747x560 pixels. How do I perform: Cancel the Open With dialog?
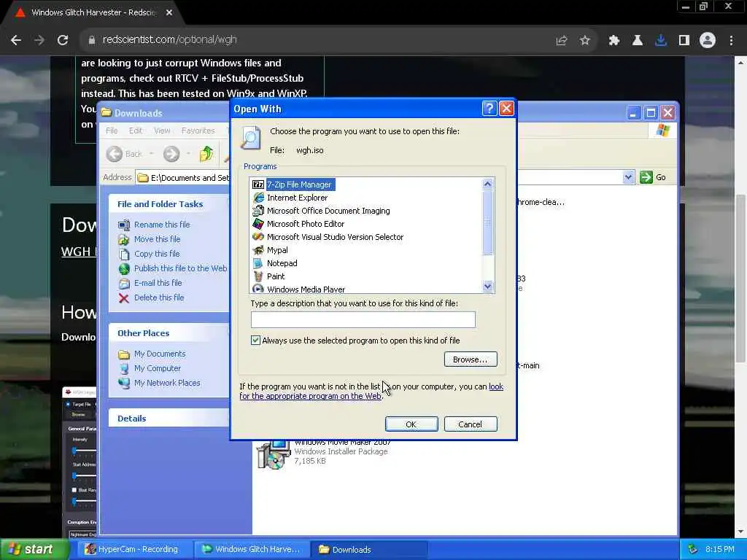[471, 424]
